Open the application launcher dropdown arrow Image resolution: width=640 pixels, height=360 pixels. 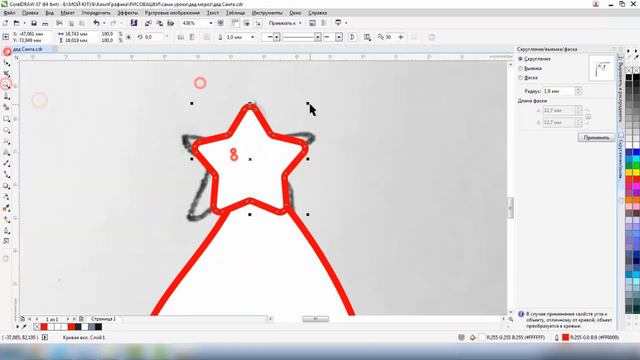point(346,23)
